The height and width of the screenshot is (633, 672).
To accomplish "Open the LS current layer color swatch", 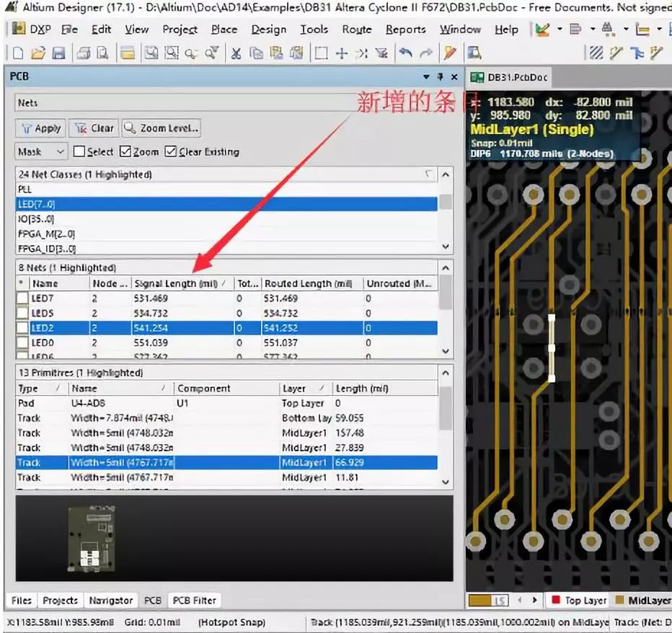I will tap(489, 601).
